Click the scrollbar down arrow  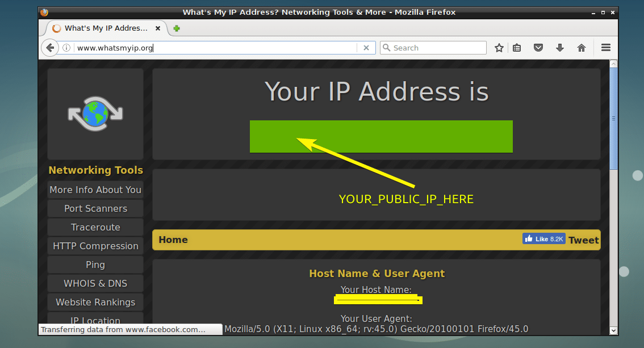pyautogui.click(x=613, y=330)
